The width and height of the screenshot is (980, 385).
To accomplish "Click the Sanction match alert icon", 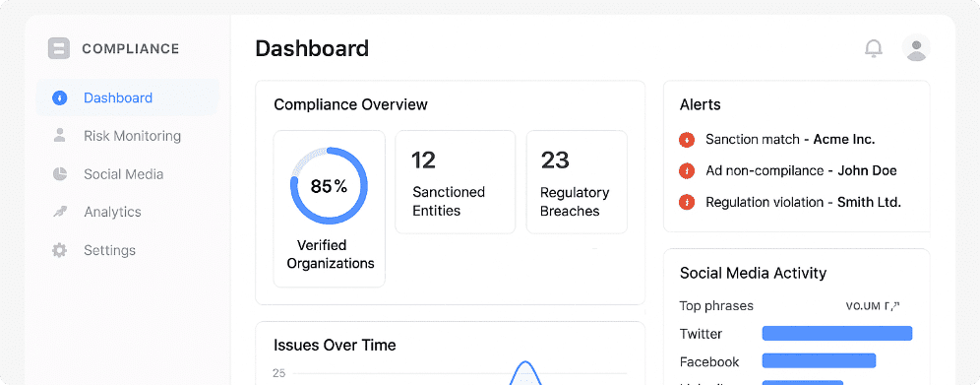I will (x=687, y=140).
